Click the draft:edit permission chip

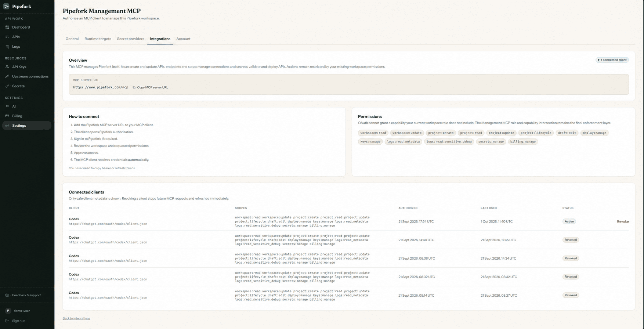(567, 133)
